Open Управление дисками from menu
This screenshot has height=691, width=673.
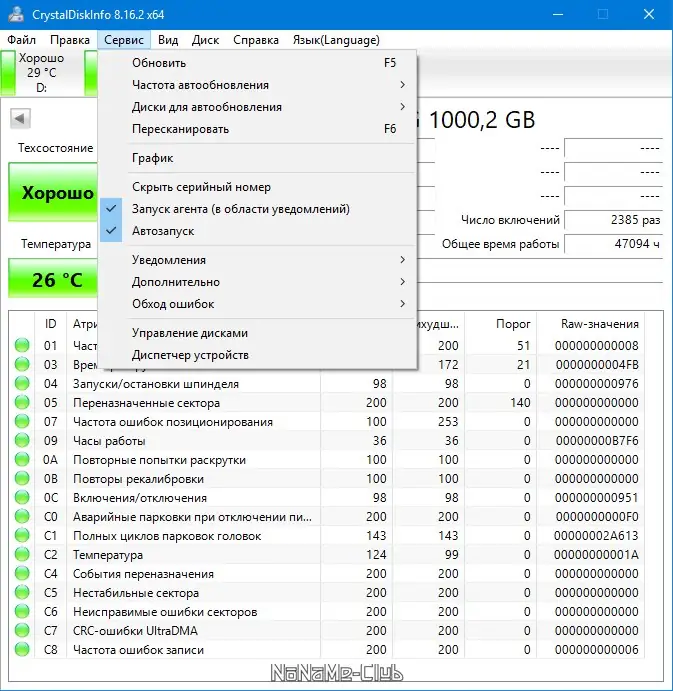pyautogui.click(x=257, y=333)
